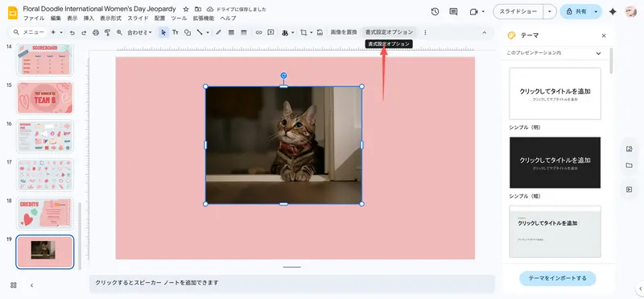Click the move to folder icon
Screen dimensions: 644x299
pyautogui.click(x=198, y=9)
